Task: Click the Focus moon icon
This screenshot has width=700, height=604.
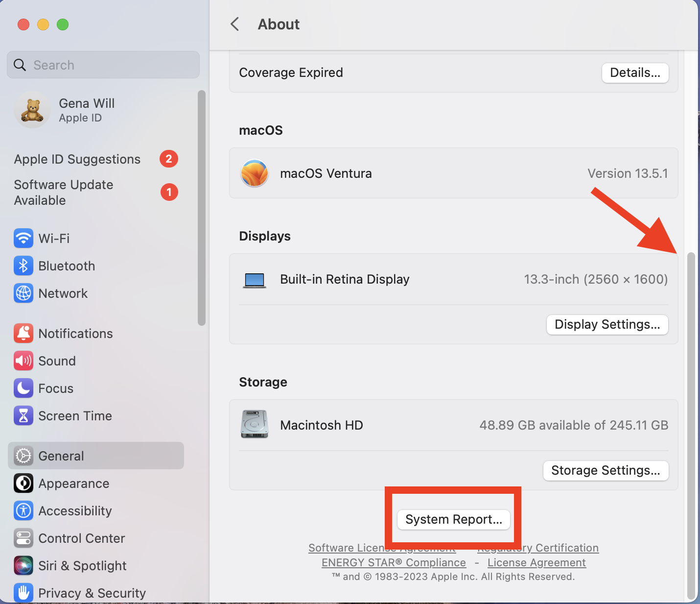Action: click(23, 388)
